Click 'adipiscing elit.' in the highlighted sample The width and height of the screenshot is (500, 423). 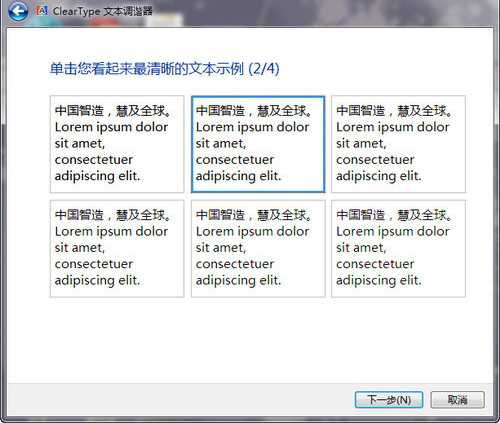239,176
